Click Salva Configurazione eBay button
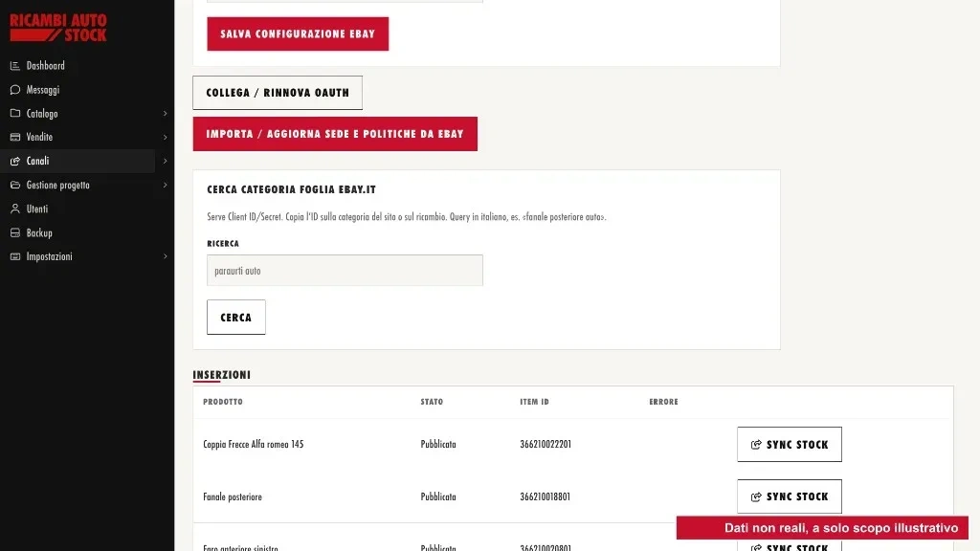This screenshot has height=551, width=980. [x=298, y=33]
